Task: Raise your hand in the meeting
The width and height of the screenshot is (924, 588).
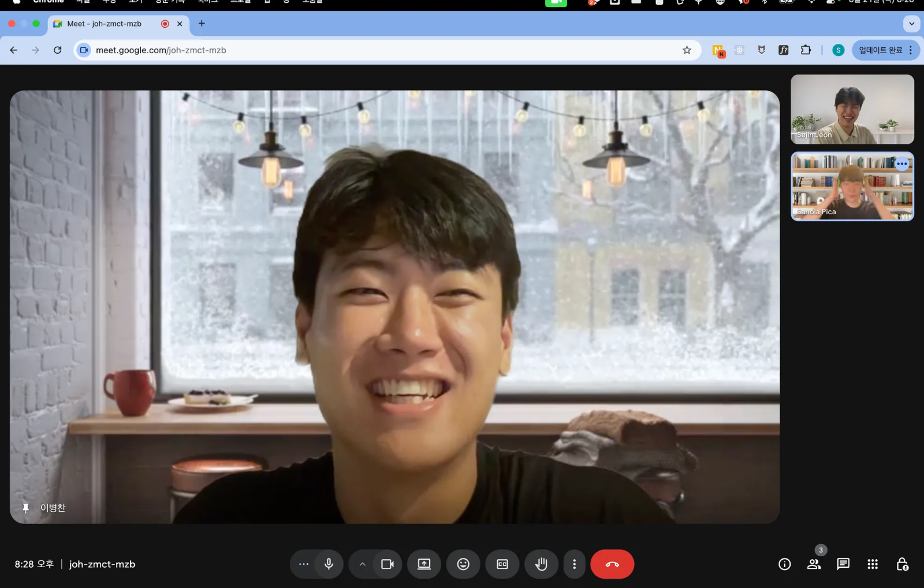Action: (541, 564)
